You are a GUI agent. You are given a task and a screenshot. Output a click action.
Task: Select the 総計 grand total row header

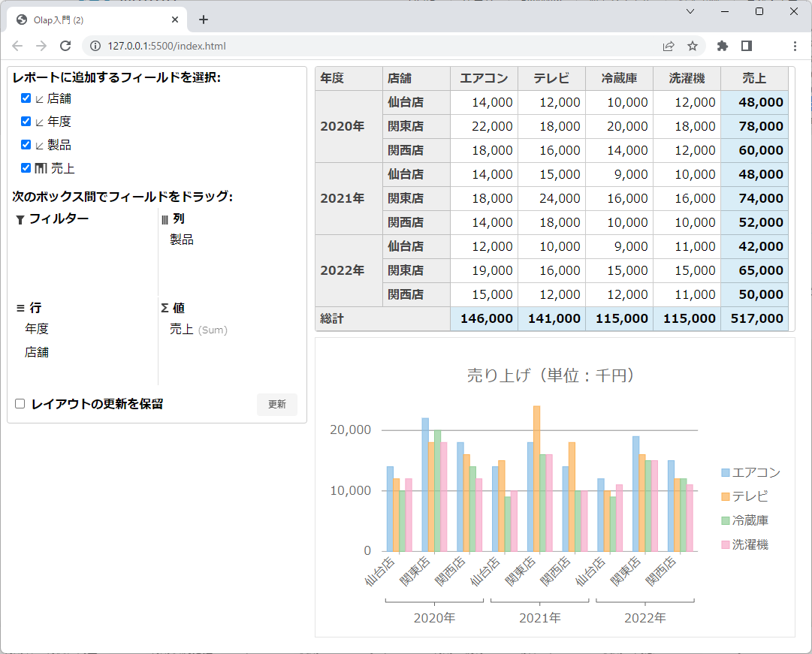(382, 318)
